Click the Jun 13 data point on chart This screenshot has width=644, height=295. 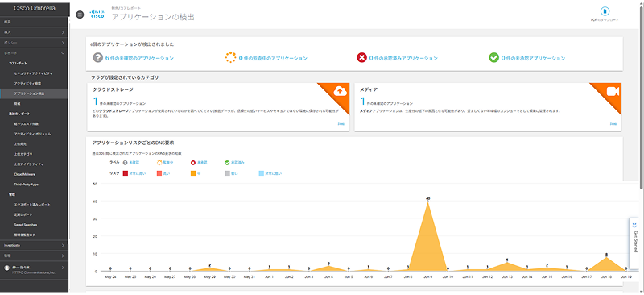507,263
